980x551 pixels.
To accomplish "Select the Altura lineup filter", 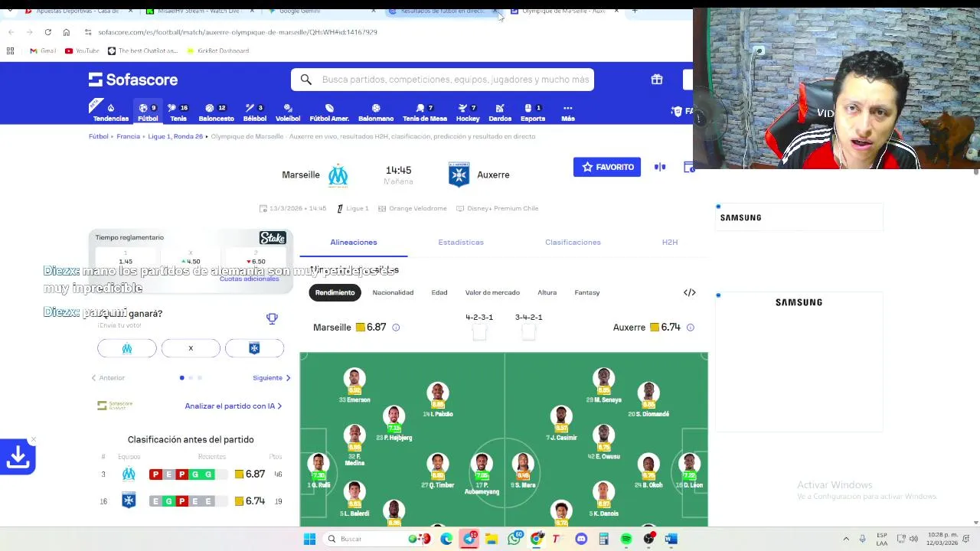I will [547, 292].
